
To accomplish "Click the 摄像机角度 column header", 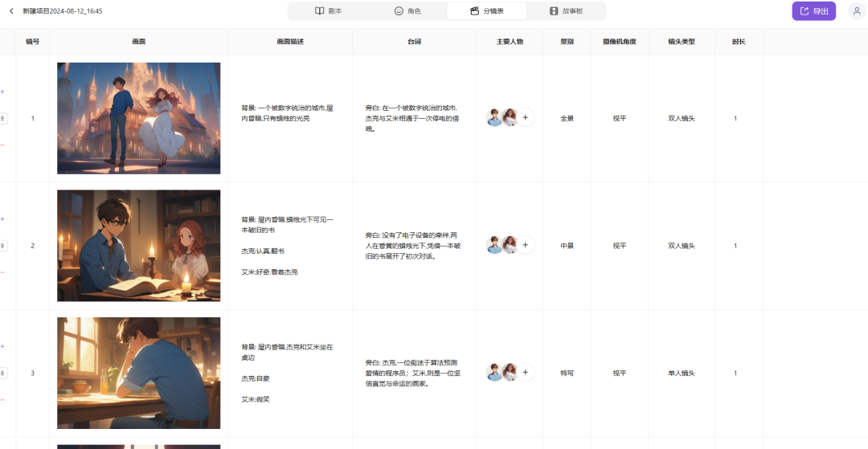I will coord(620,42).
